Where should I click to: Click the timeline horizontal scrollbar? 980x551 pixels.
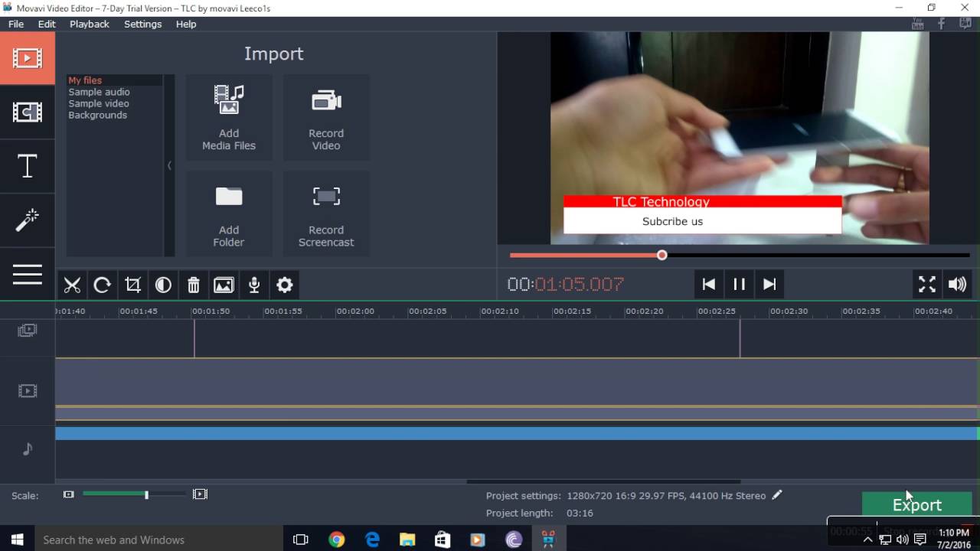[603, 481]
